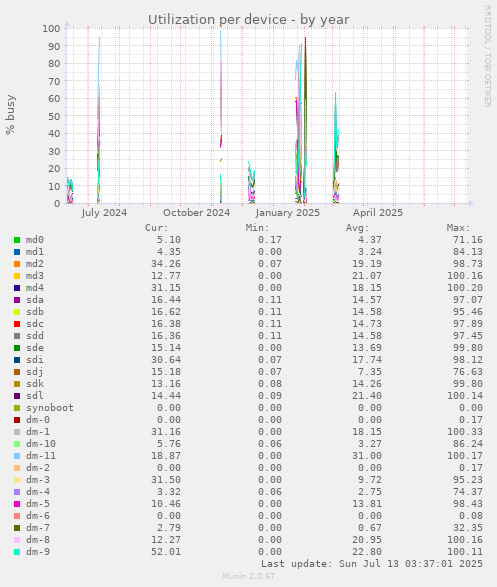Click the 'dm-0' legend label

click(38, 420)
